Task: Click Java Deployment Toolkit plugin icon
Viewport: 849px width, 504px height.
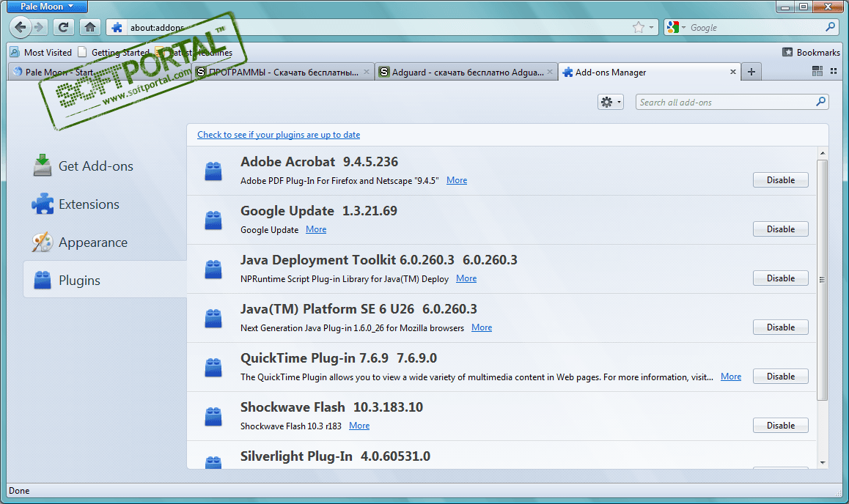Action: [x=213, y=270]
